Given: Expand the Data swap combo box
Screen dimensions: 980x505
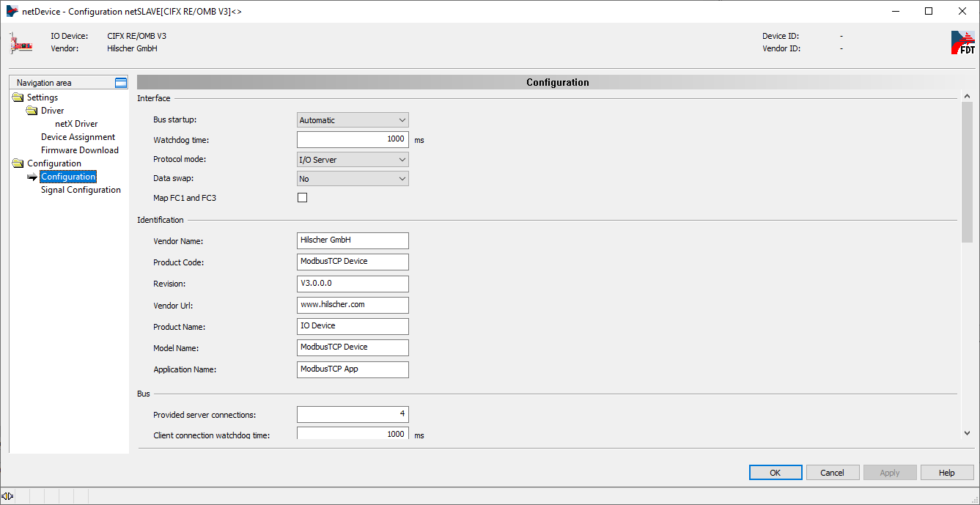Looking at the screenshot, I should coord(353,179).
